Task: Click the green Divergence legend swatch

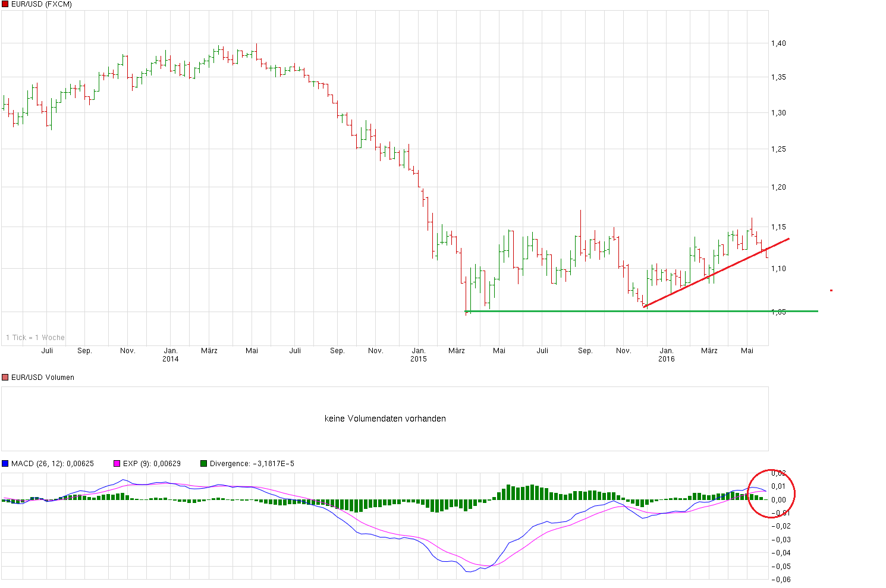Action: [x=204, y=463]
